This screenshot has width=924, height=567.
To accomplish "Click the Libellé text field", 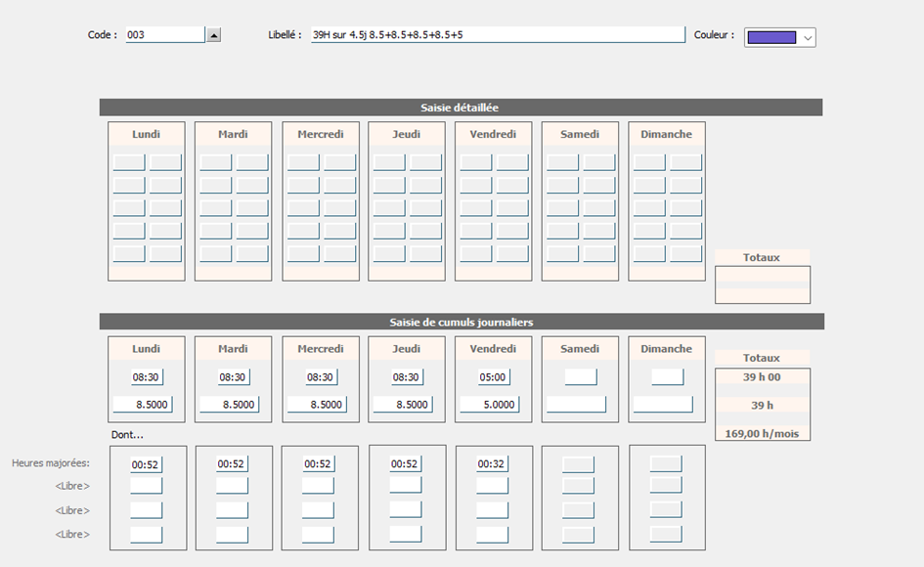I will (497, 35).
